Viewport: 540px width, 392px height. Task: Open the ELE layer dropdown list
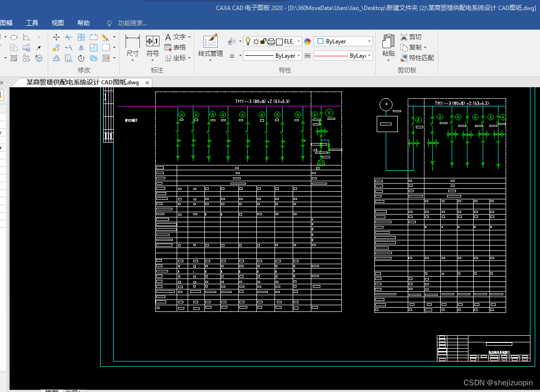tap(298, 41)
